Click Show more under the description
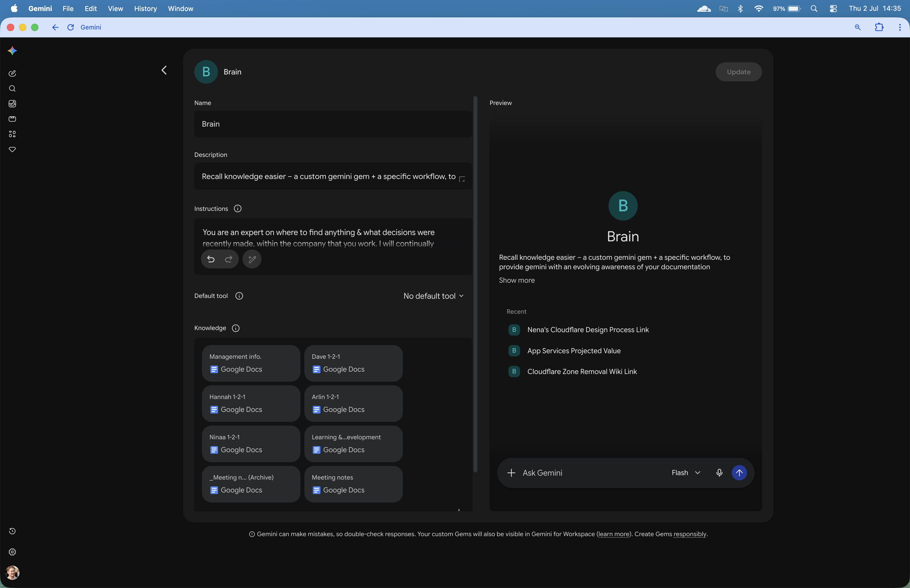The height and width of the screenshot is (588, 910). coord(517,280)
